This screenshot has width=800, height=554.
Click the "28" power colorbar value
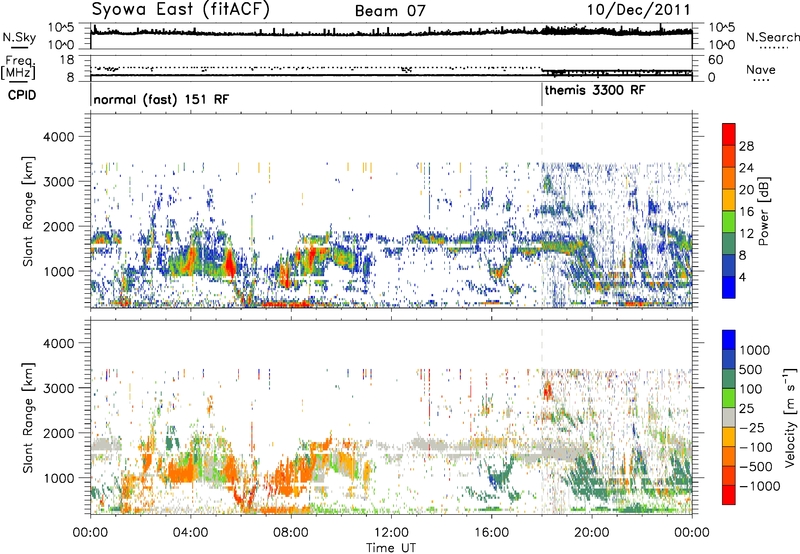pyautogui.click(x=746, y=146)
